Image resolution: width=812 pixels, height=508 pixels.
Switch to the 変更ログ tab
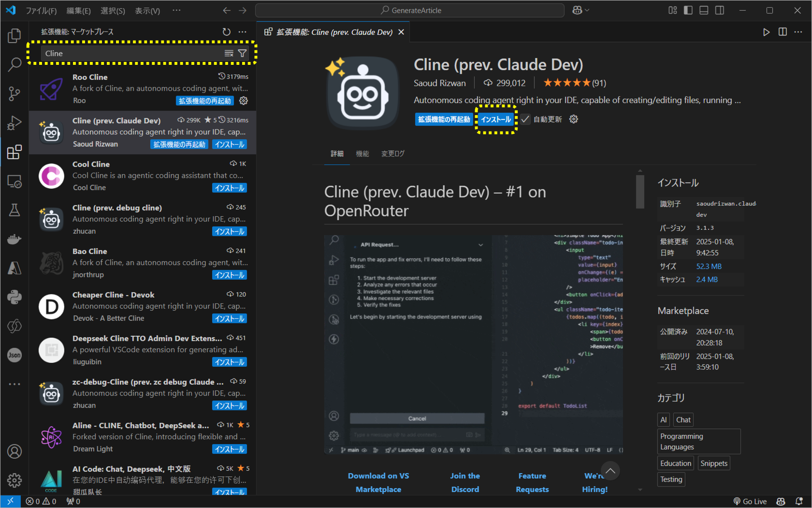coord(392,153)
